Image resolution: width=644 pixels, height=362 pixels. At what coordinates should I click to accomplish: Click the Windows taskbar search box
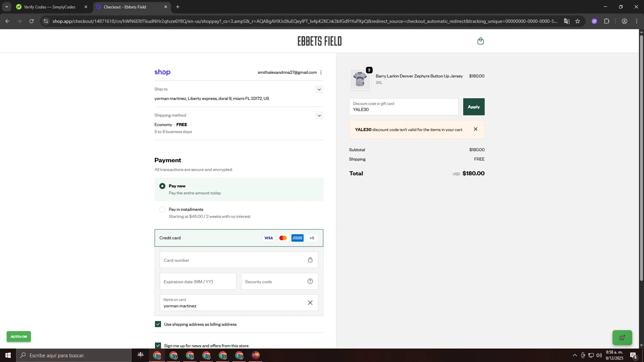pos(74,355)
